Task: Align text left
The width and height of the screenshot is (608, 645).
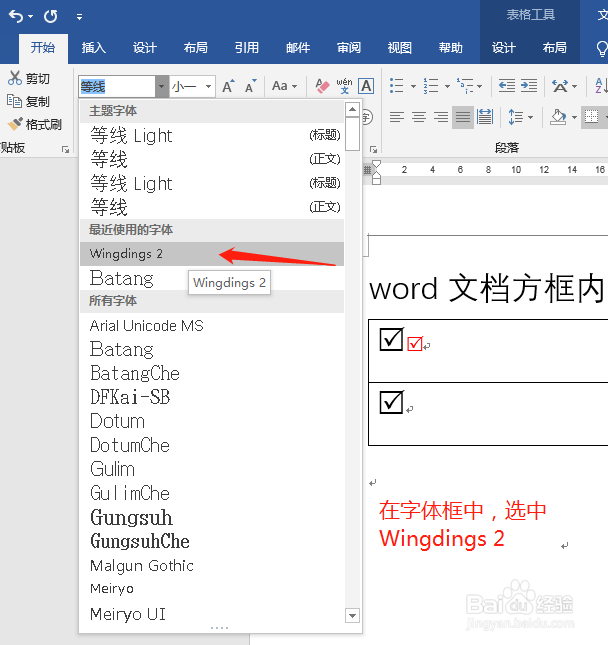Action: click(x=397, y=117)
